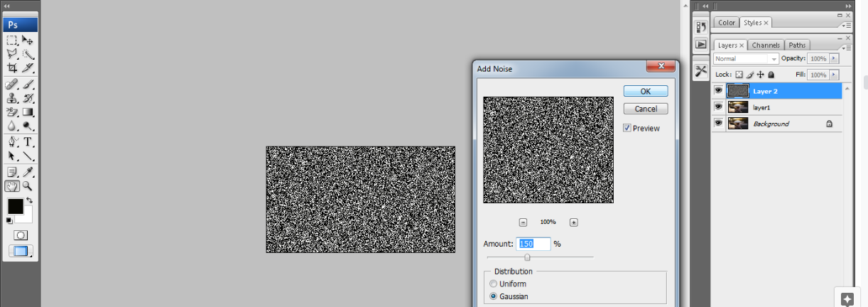The width and height of the screenshot is (868, 307).
Task: Zoom in the Add Noise preview
Action: [574, 222]
